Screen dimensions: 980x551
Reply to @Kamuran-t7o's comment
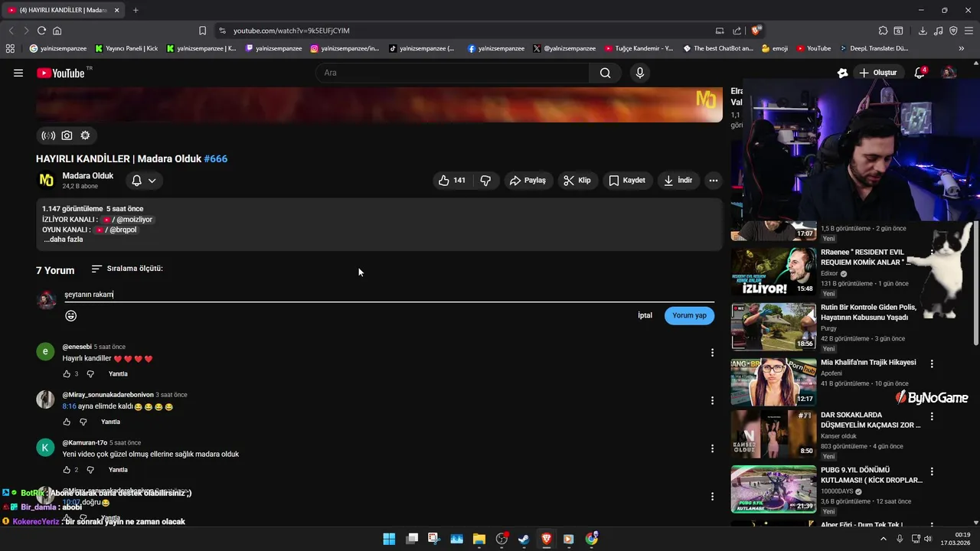point(118,470)
